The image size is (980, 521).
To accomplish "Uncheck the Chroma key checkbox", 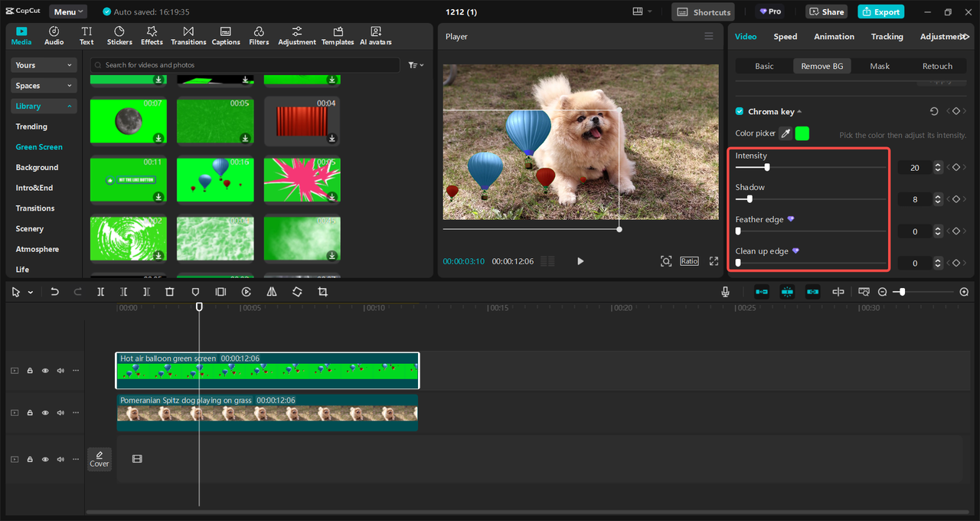I will tap(740, 111).
